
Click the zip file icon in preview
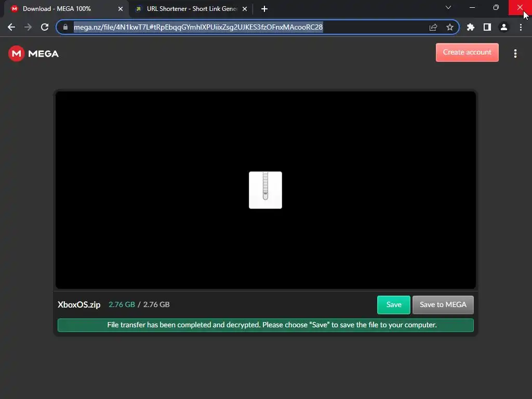[265, 190]
